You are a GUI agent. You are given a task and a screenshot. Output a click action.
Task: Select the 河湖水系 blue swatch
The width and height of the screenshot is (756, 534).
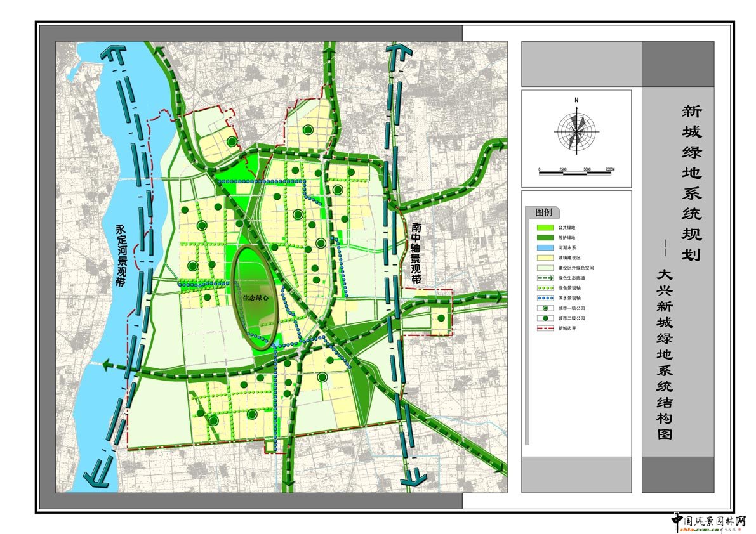click(546, 247)
